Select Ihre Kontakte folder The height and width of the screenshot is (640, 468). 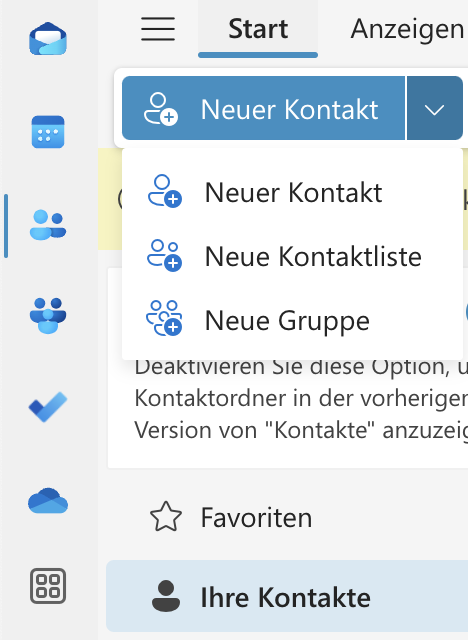[x=287, y=596]
